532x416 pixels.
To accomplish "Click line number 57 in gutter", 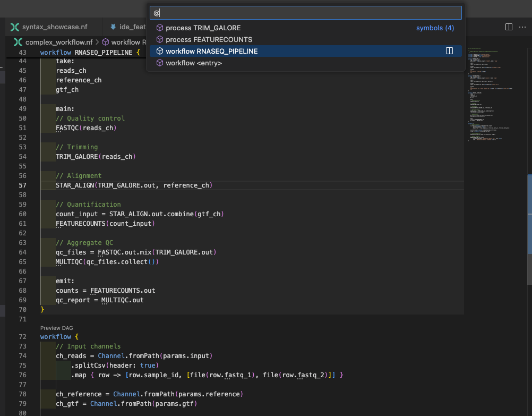I will pyautogui.click(x=22, y=185).
